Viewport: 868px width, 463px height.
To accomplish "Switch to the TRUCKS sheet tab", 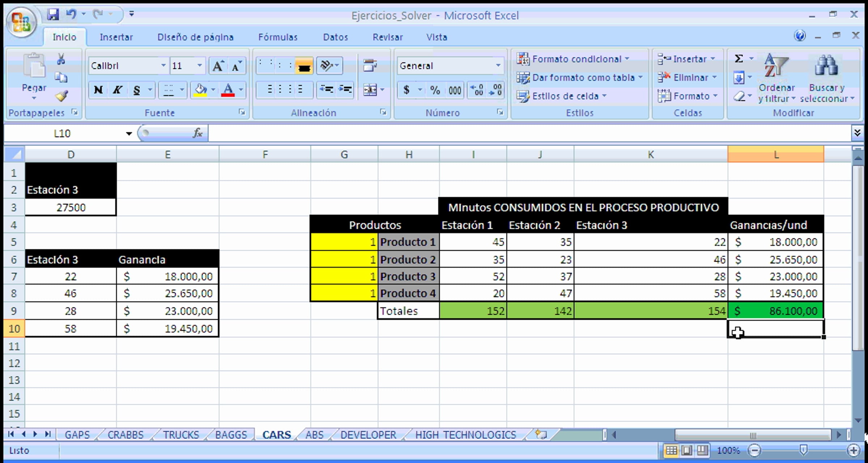I will (x=180, y=434).
